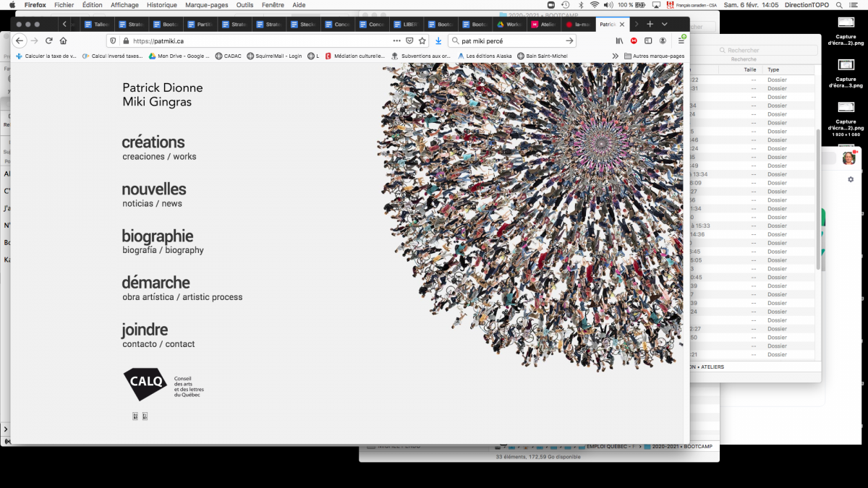Click the Firefox reload page button
This screenshot has height=488, width=868.
pos(48,41)
